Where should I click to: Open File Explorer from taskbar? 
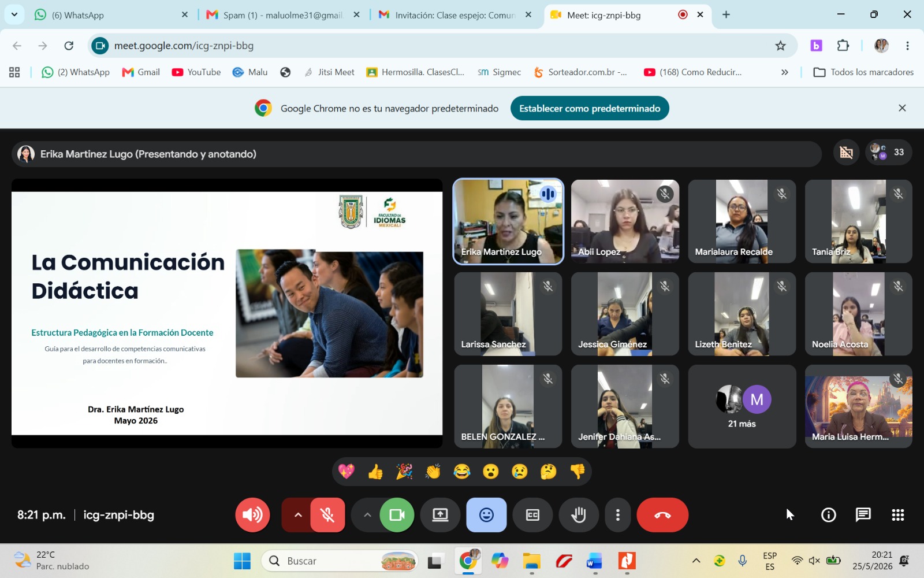[x=531, y=561]
